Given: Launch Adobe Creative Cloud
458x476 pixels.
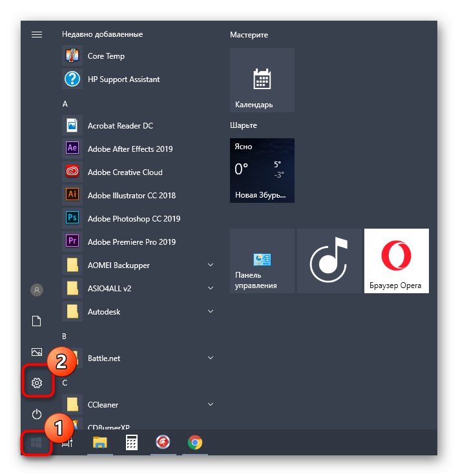Looking at the screenshot, I should tap(138, 172).
